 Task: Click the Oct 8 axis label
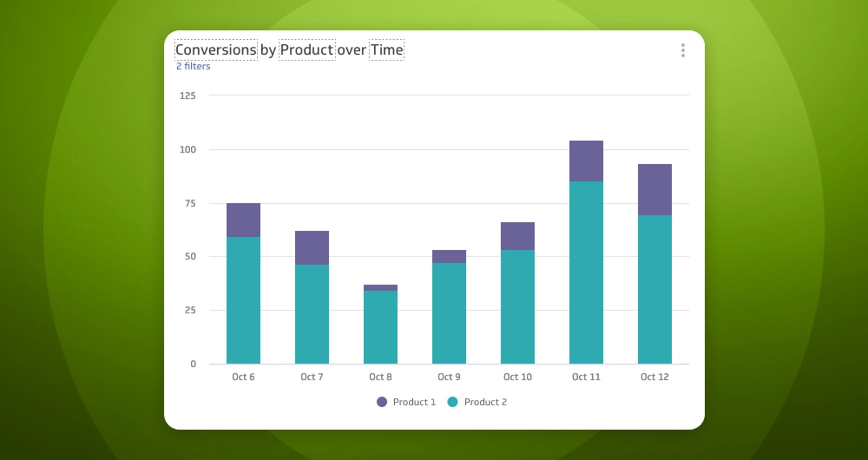pos(381,377)
